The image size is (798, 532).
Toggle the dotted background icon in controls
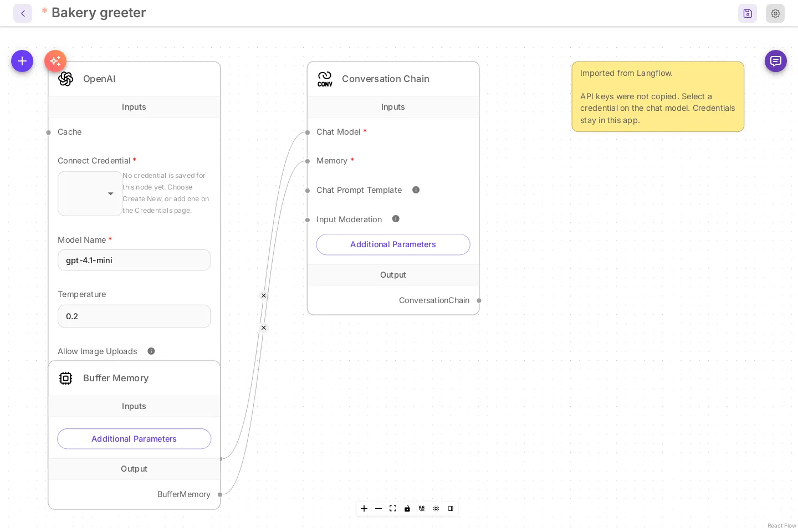coord(436,509)
